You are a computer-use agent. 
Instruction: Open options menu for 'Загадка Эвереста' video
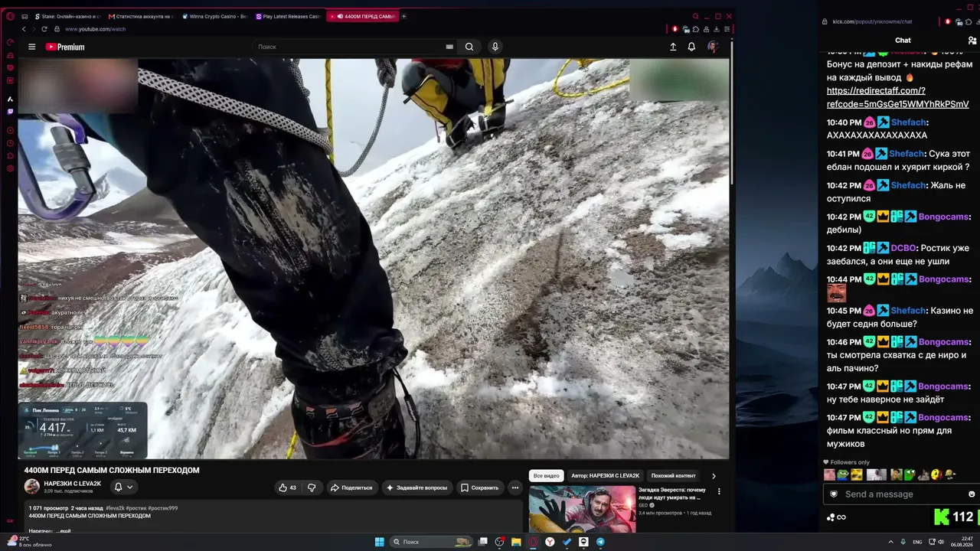719,491
